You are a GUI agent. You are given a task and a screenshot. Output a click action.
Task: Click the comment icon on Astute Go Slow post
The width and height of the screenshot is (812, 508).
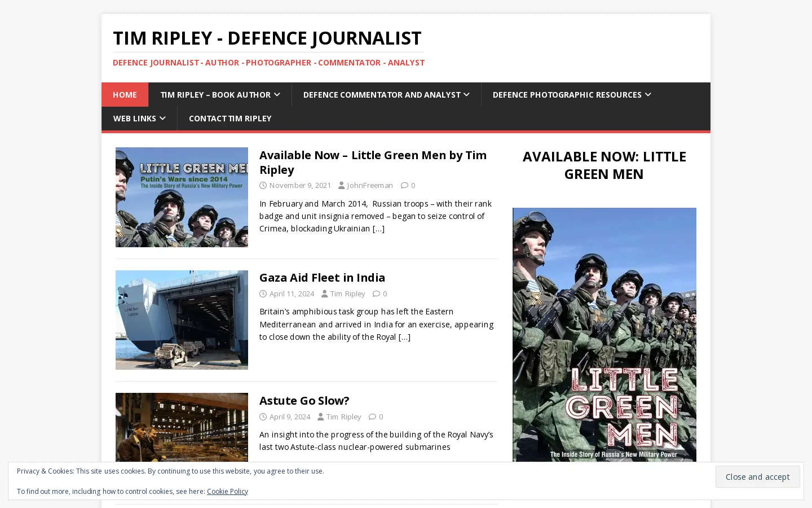click(372, 417)
